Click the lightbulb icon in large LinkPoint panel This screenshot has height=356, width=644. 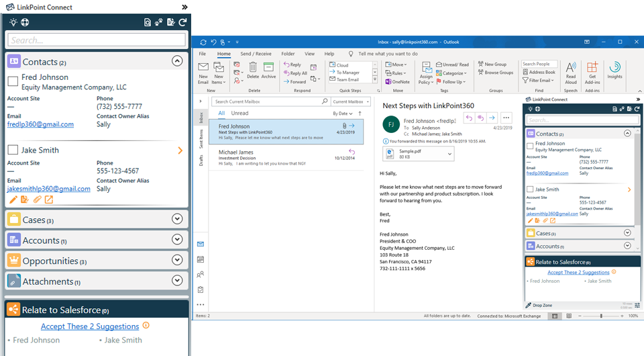[x=13, y=22]
